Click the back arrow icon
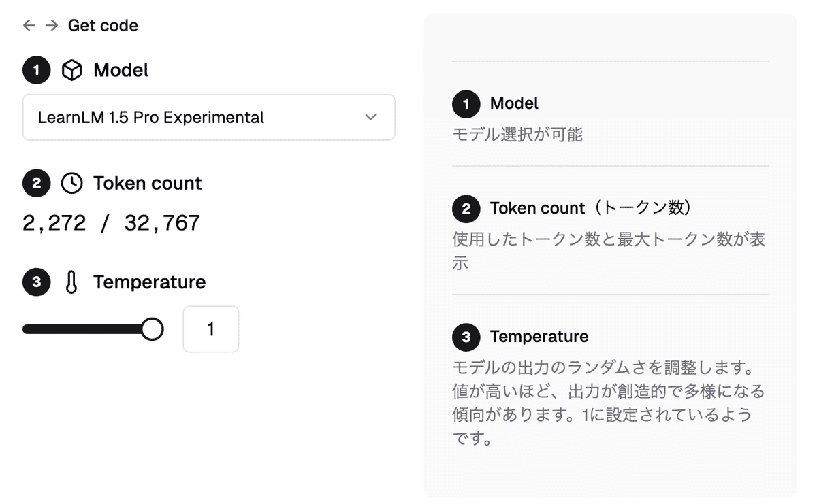 [x=29, y=25]
